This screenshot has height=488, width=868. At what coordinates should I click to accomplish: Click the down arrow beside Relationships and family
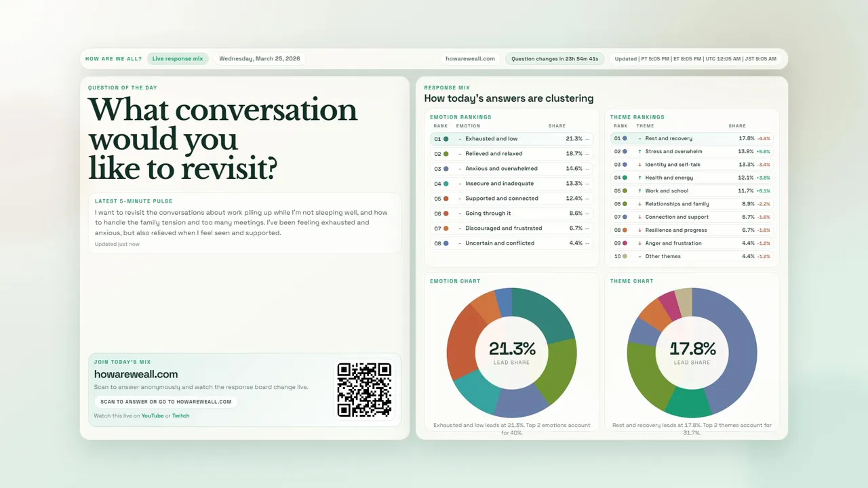639,204
